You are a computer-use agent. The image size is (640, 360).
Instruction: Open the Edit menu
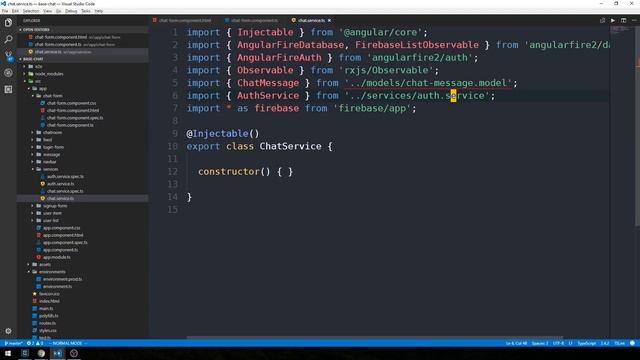click(x=16, y=11)
